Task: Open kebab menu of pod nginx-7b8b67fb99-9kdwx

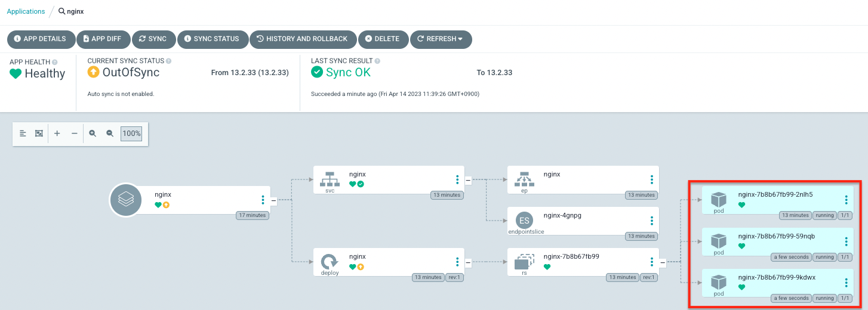Action: click(x=846, y=283)
